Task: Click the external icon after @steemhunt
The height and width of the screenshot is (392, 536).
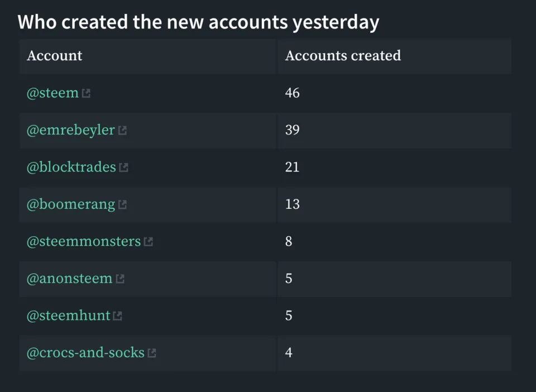Action: [118, 316]
